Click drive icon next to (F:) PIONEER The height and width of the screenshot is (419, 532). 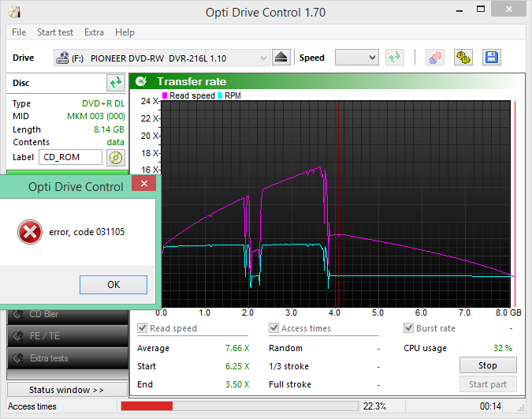(62, 58)
